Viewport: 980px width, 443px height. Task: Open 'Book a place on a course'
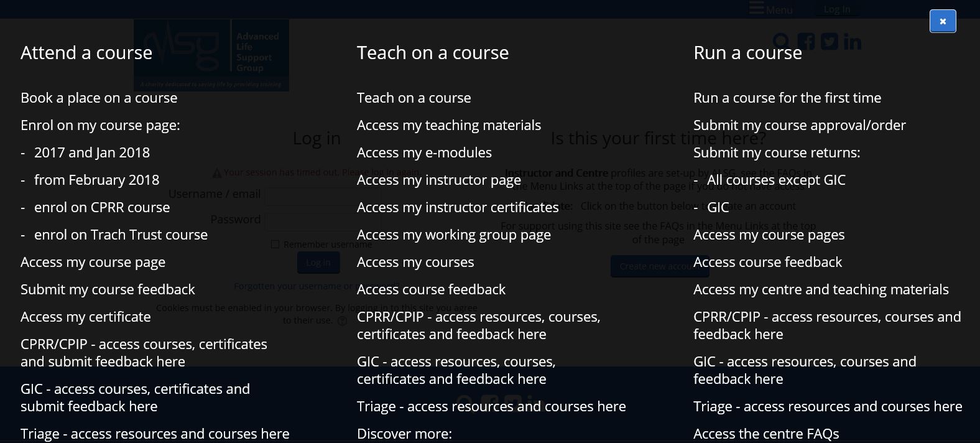[x=99, y=98]
